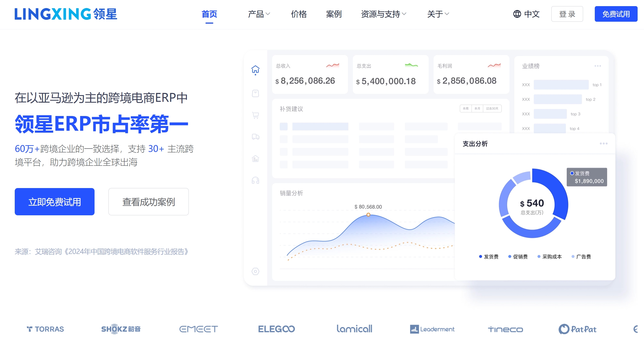Screen dimensions: 644x348
Task: Click the shopping cart sidebar icon
Action: (x=255, y=115)
